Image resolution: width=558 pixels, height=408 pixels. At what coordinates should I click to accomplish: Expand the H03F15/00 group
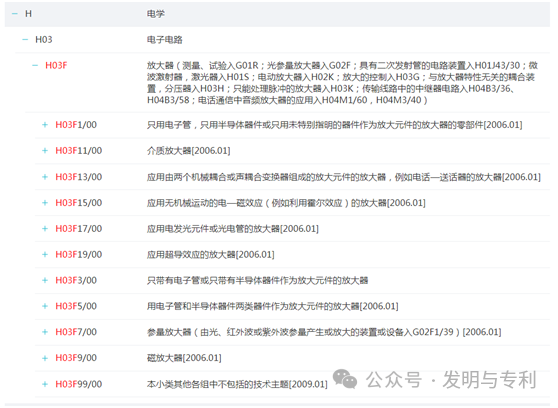tap(45, 203)
